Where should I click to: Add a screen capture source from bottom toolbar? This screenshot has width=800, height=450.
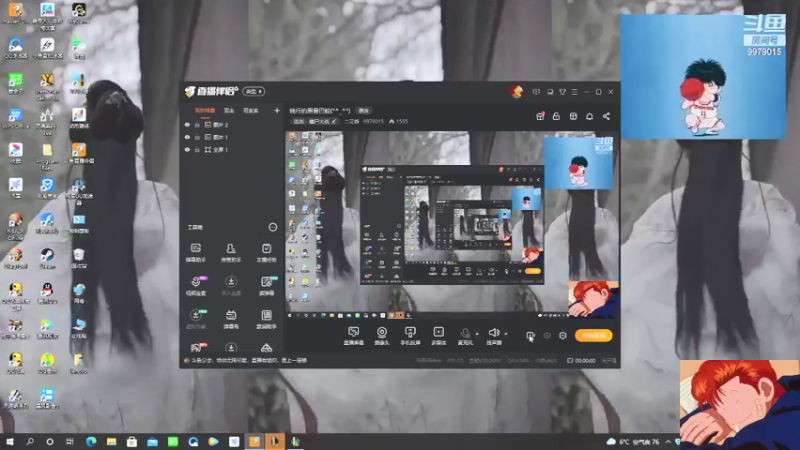coord(353,336)
